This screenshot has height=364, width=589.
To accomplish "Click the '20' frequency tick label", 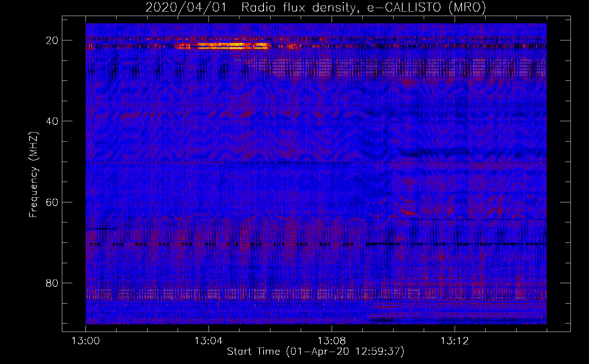I will click(x=52, y=40).
